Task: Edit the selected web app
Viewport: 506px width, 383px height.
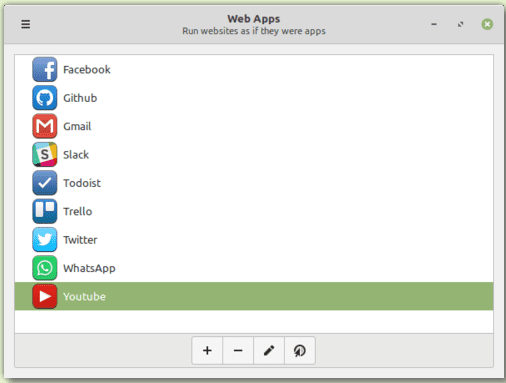Action: click(x=269, y=350)
